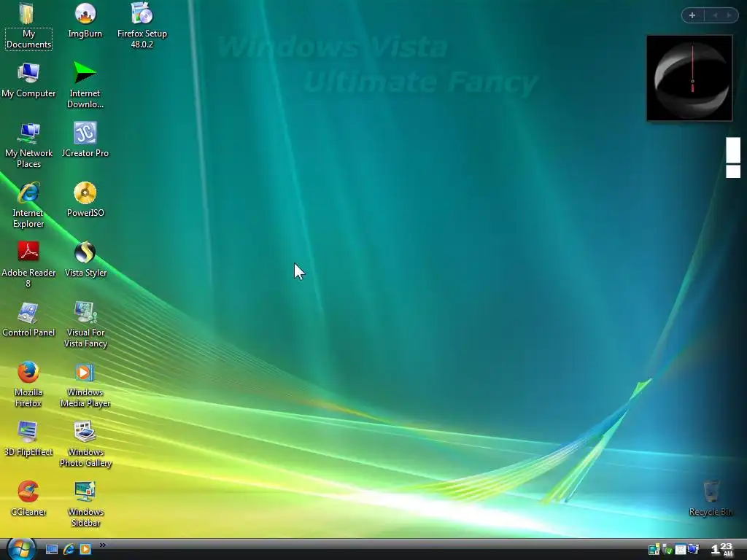Select the Mozilla Firefox desktop icon

[x=28, y=384]
